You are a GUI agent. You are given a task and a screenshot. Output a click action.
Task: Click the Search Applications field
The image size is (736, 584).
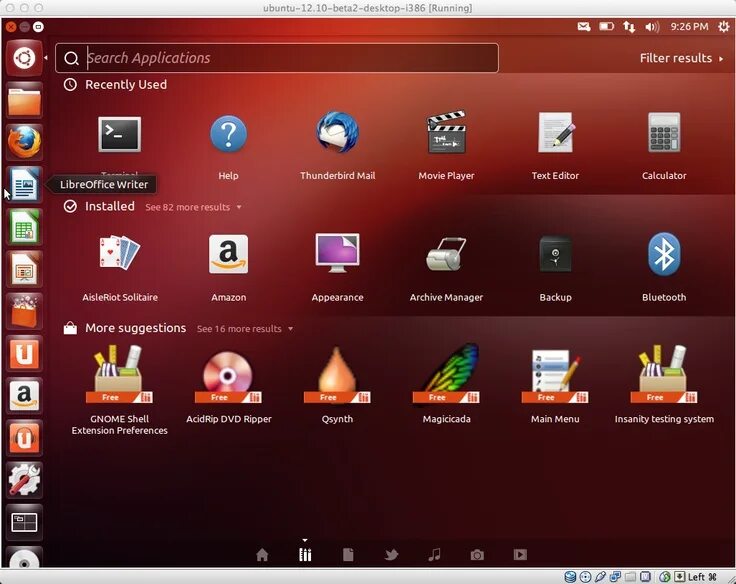click(x=277, y=58)
